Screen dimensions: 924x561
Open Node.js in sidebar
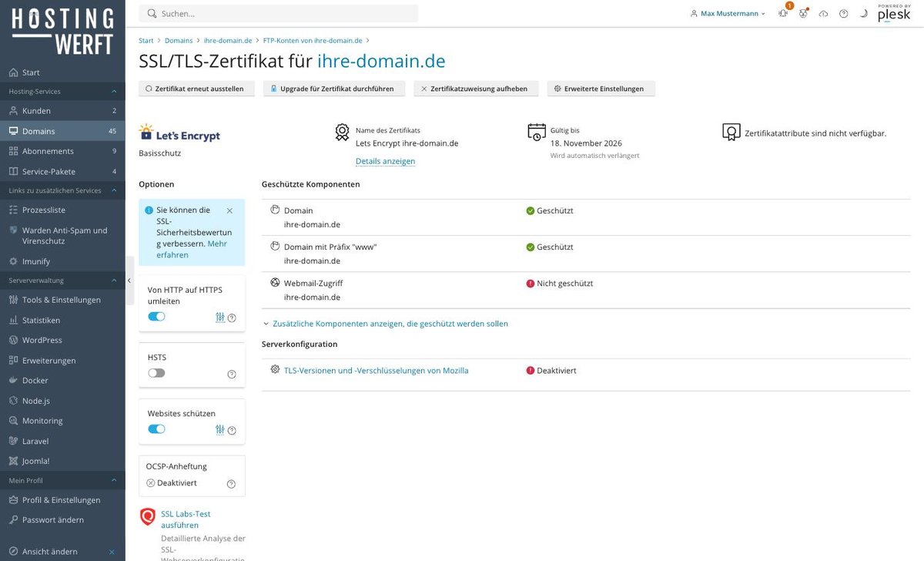tap(62, 401)
